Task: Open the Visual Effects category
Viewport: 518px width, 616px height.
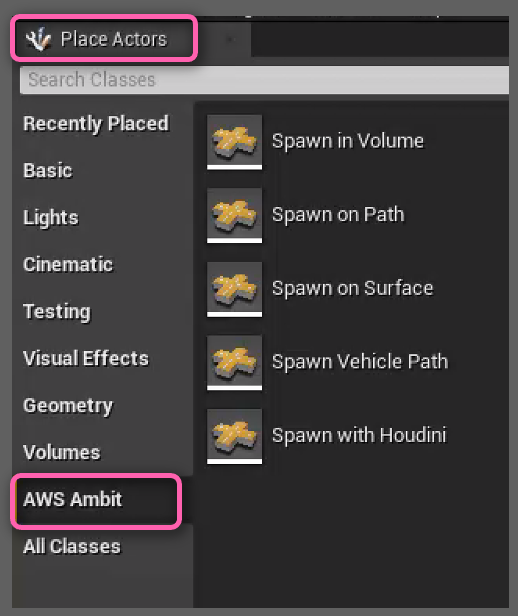Action: click(x=86, y=358)
